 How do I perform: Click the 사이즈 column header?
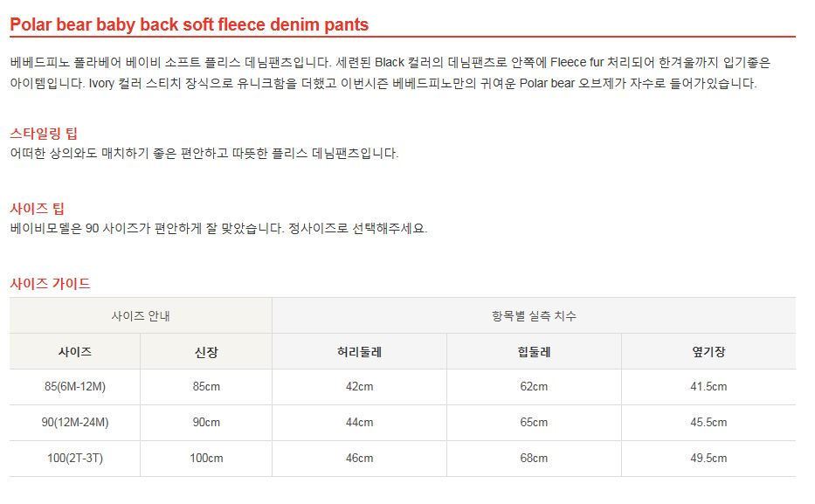pyautogui.click(x=75, y=351)
